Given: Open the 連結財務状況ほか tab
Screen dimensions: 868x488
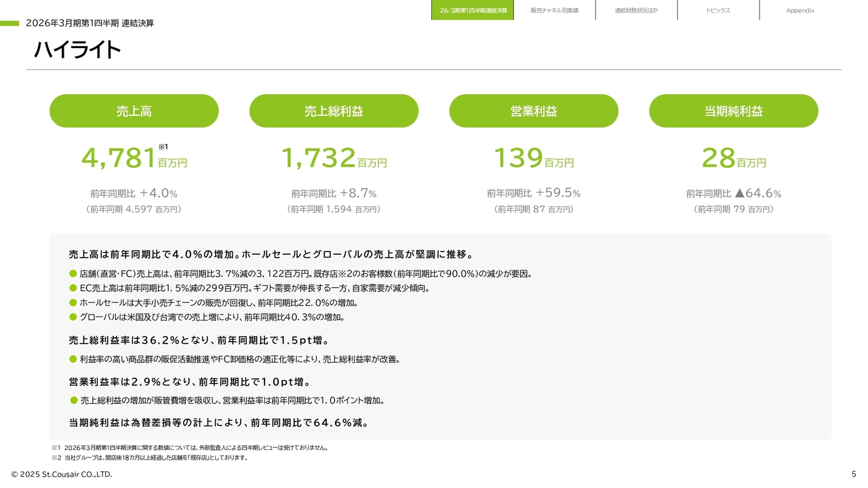Looking at the screenshot, I should [x=636, y=10].
